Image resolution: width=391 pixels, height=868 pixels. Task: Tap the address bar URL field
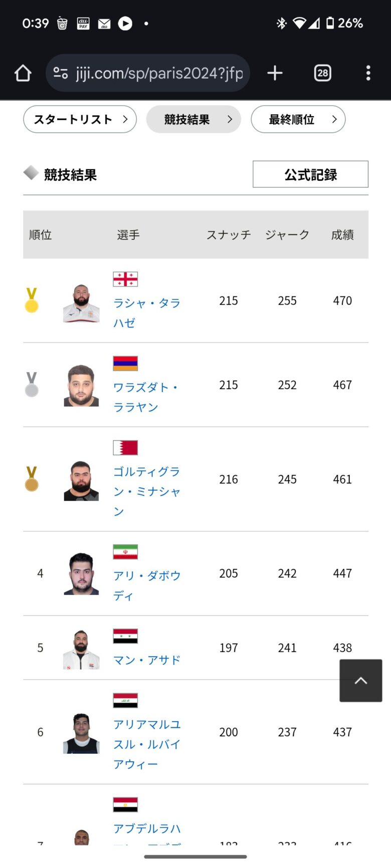(x=159, y=74)
